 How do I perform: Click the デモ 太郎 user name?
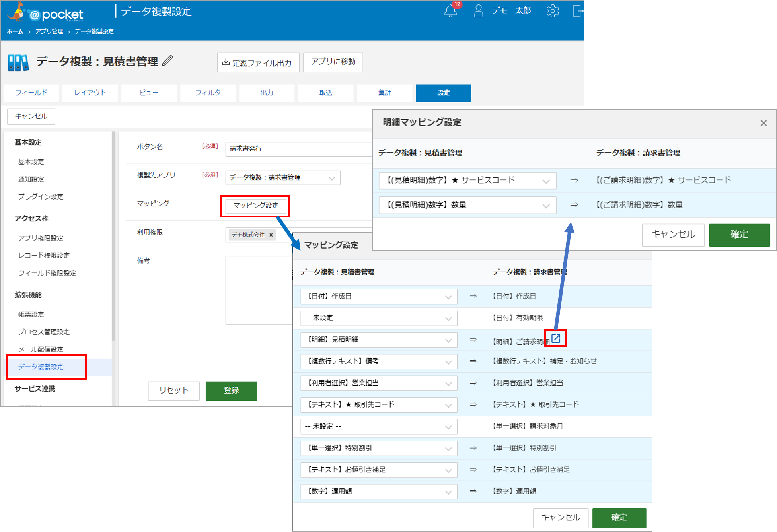point(511,11)
